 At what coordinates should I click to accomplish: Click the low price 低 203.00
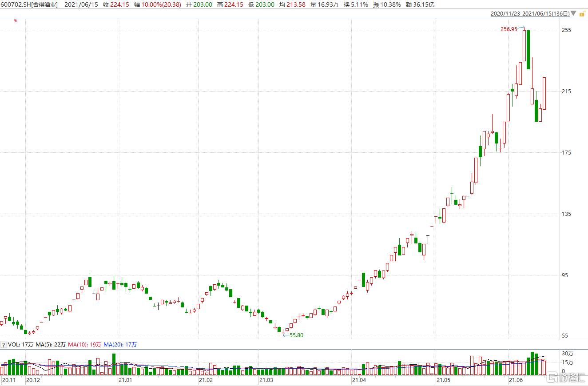click(x=261, y=4)
